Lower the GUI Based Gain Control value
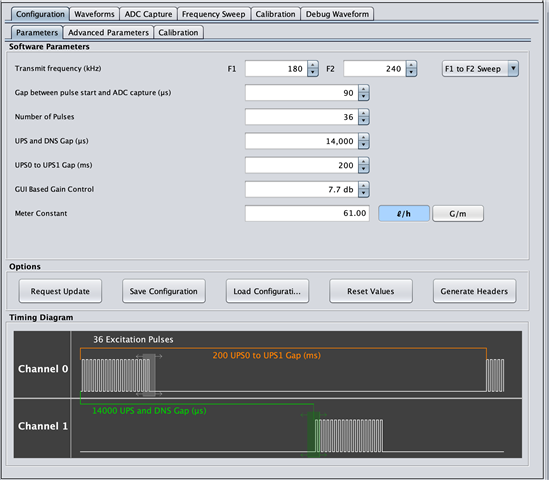The height and width of the screenshot is (480, 549). coord(364,193)
